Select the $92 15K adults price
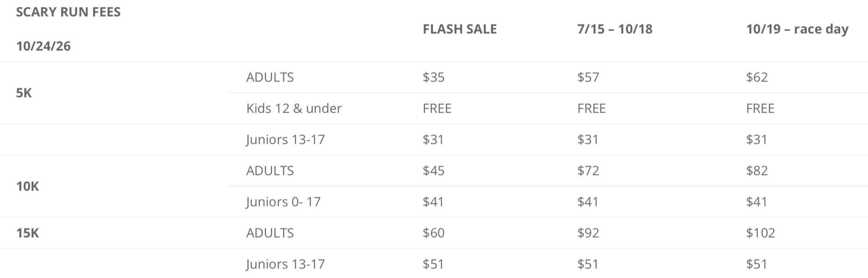Screen dimensions: 868x278 coord(588,233)
